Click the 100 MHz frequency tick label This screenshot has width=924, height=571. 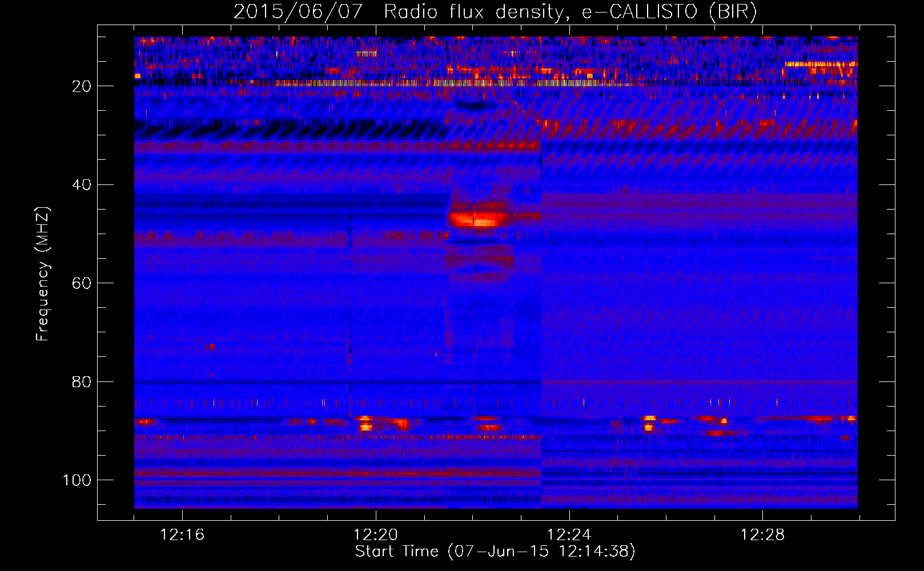pos(77,480)
